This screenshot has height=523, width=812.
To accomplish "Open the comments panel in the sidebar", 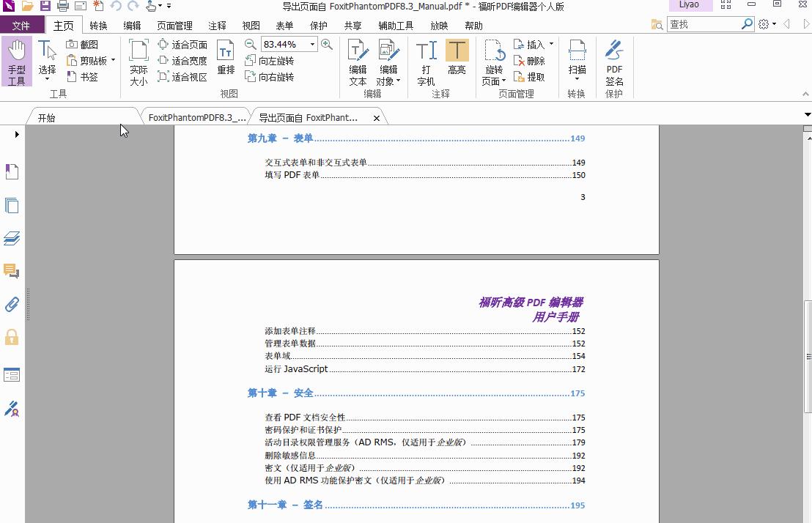I will point(12,272).
